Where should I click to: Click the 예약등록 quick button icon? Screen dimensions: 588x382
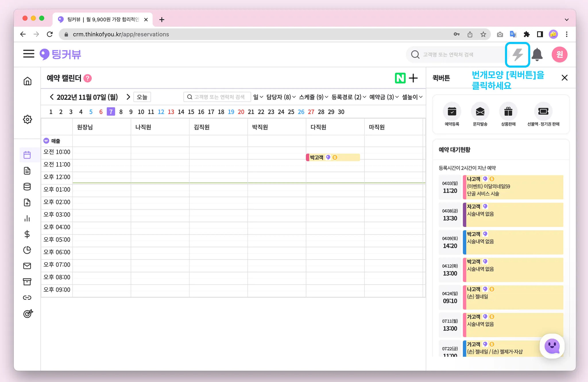point(452,112)
